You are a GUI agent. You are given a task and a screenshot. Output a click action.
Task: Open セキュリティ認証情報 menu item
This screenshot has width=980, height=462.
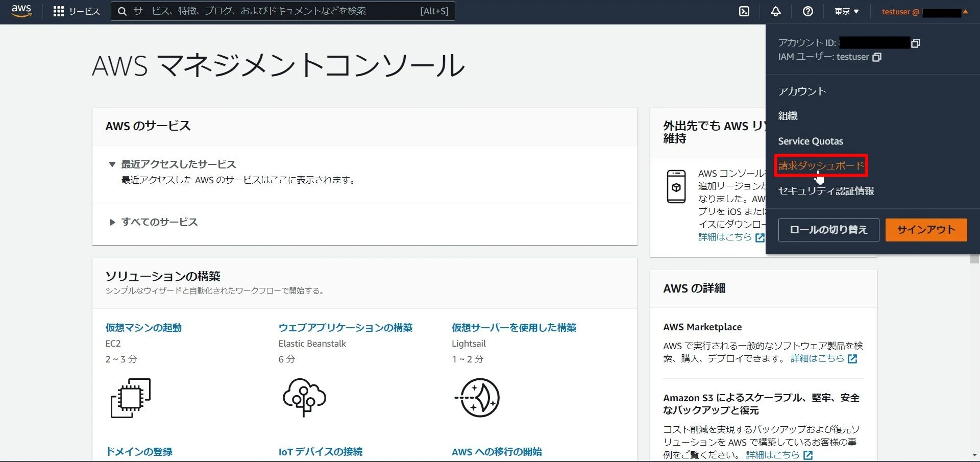click(826, 191)
